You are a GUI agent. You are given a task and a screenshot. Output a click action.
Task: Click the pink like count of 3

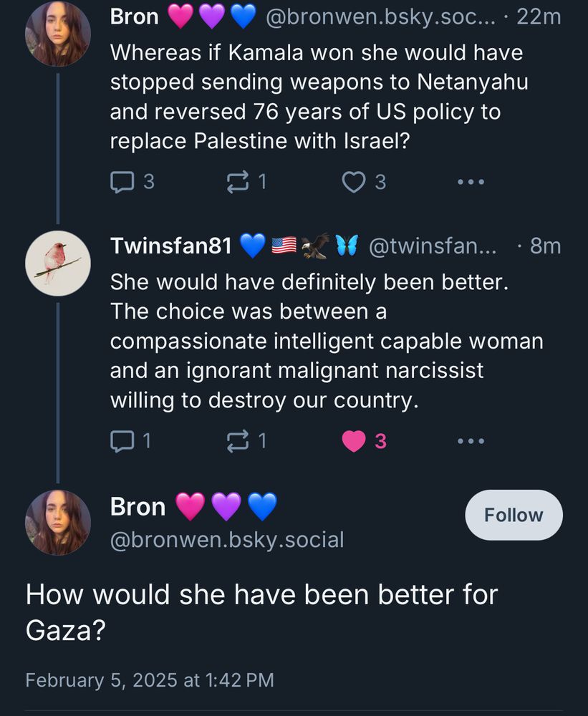pyautogui.click(x=381, y=441)
